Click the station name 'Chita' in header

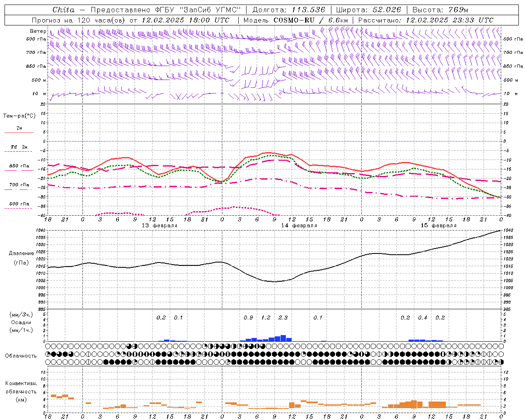click(64, 10)
